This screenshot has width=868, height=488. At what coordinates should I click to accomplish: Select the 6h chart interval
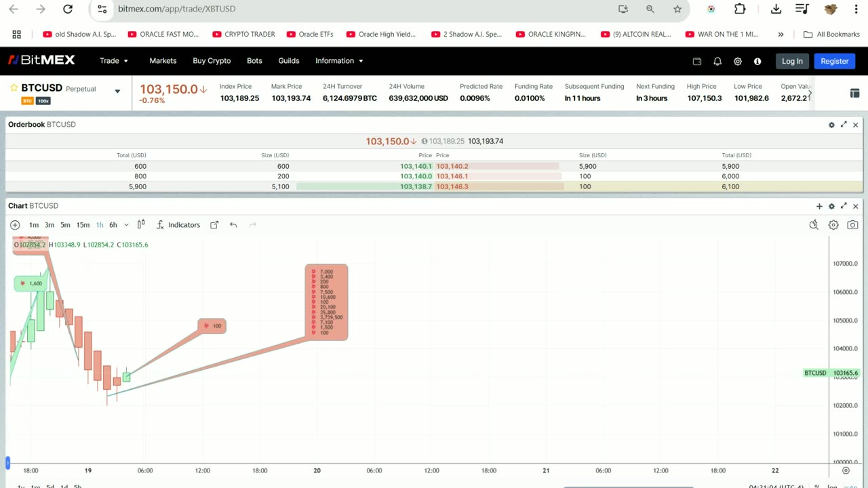point(113,225)
